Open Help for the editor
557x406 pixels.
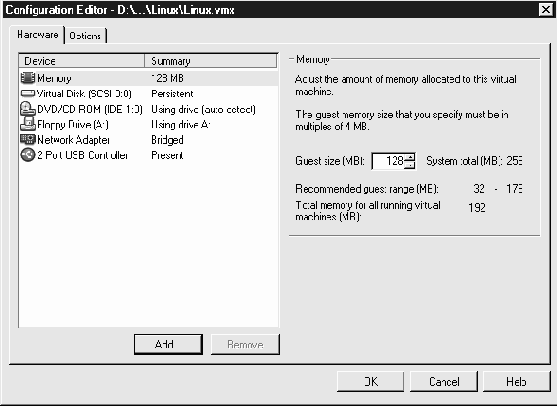click(x=517, y=381)
